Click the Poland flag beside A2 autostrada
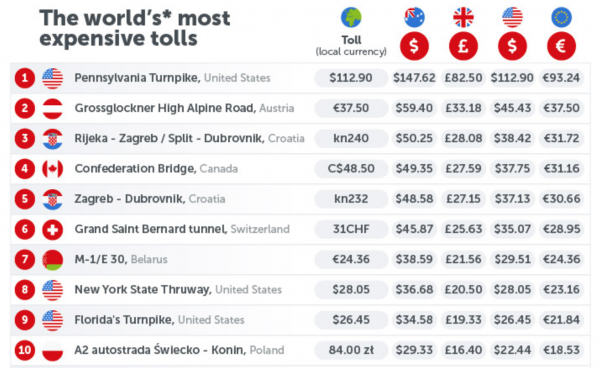The image size is (600, 368). point(52,350)
